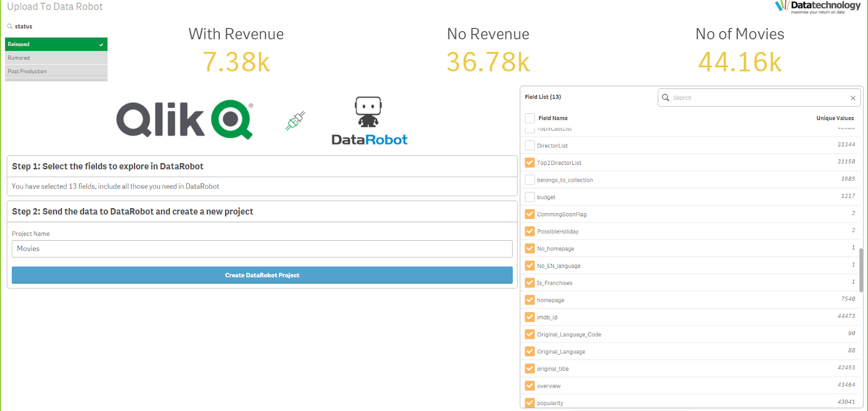Screen dimensions: 868x411
Task: Click the DirectorList value 31344
Action: (846, 145)
